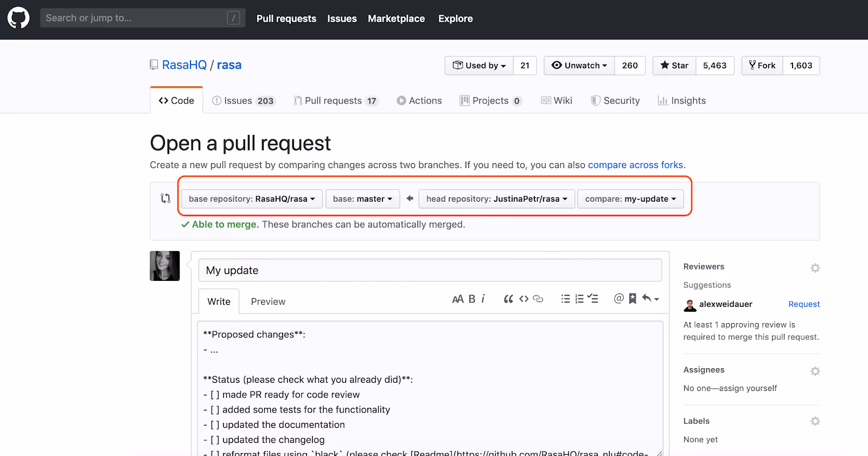The height and width of the screenshot is (456, 868).
Task: Add a bulleted list
Action: click(565, 299)
